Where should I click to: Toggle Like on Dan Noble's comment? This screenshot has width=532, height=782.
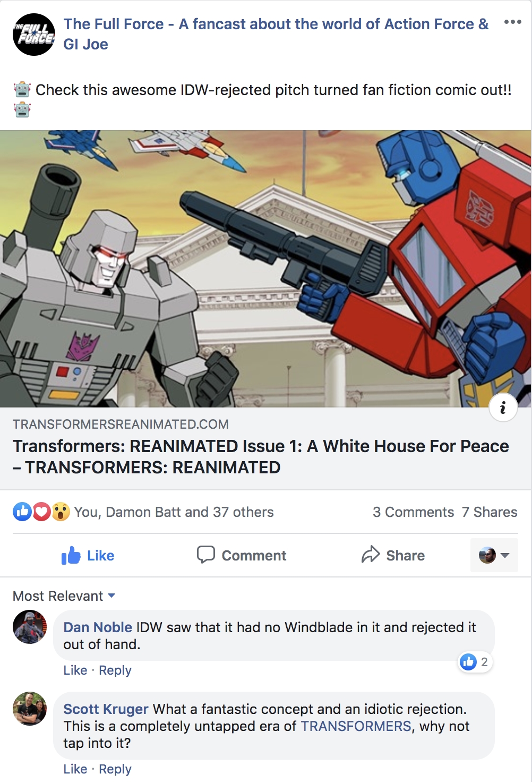click(x=75, y=670)
